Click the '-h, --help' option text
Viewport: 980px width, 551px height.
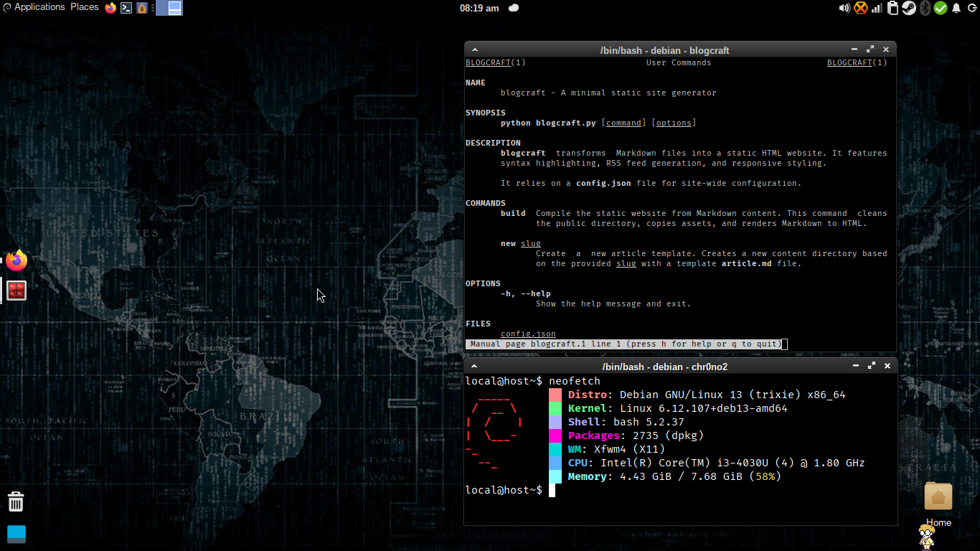(526, 293)
